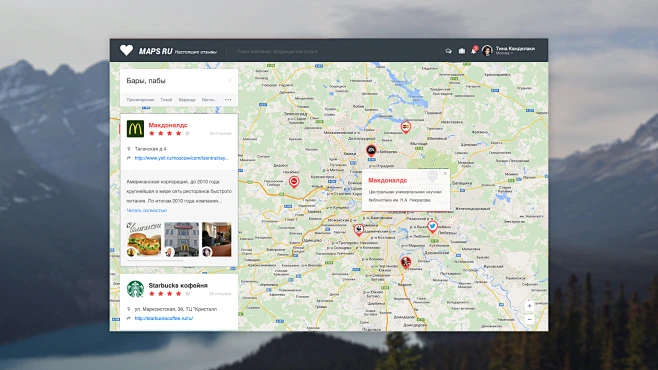Select the burger map pin near Мытищи
Image resolution: width=658 pixels, height=370 pixels.
[405, 127]
